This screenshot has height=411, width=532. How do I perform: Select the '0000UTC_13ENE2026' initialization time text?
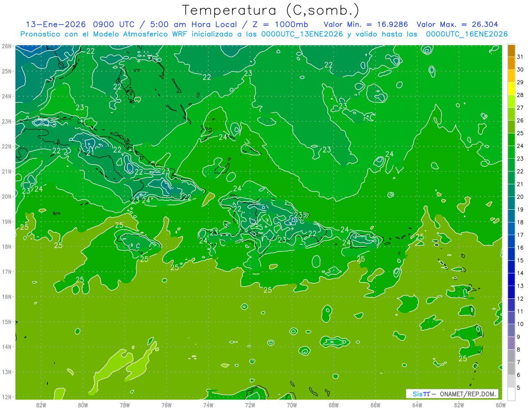coord(301,34)
